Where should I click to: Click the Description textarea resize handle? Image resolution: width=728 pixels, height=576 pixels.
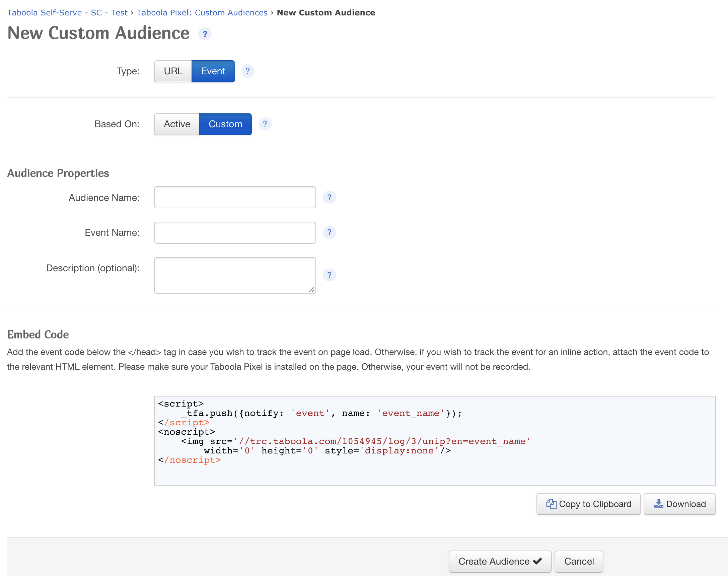click(312, 290)
